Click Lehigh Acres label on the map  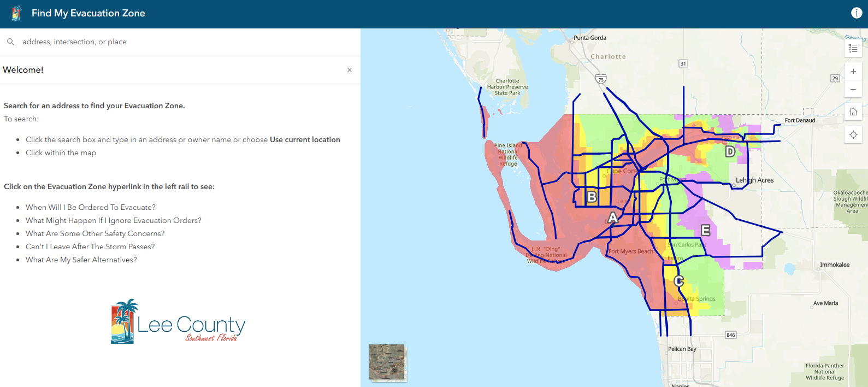pyautogui.click(x=754, y=180)
